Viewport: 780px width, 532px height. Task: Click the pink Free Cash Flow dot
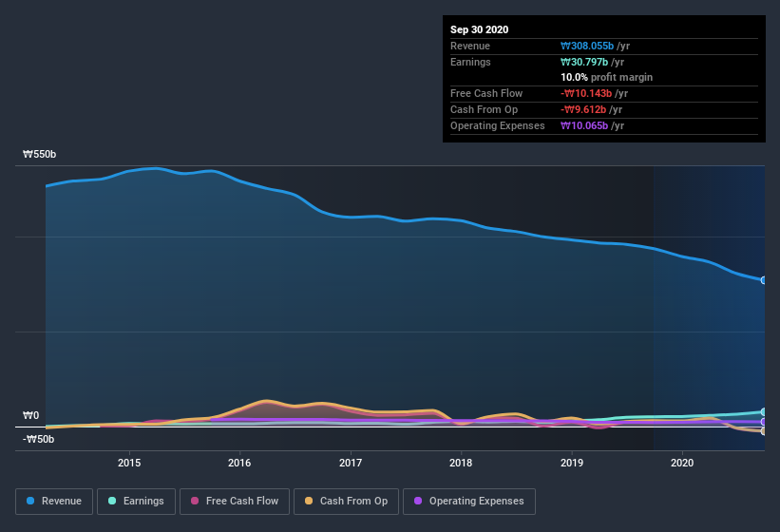[x=195, y=501]
